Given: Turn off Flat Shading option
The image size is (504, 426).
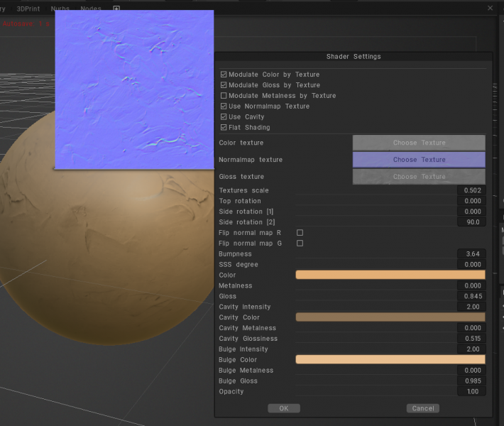Looking at the screenshot, I should coord(224,128).
